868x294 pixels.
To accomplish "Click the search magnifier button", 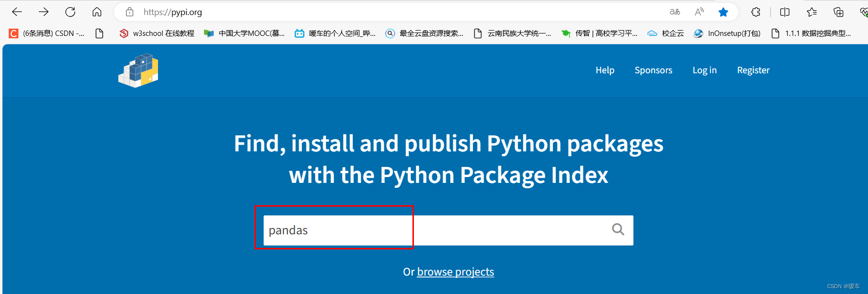I will pos(618,229).
